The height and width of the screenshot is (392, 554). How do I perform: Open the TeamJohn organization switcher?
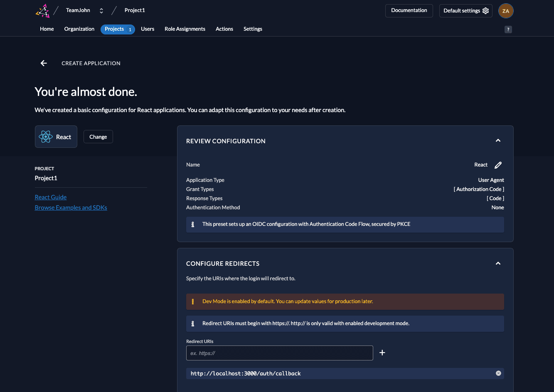101,10
